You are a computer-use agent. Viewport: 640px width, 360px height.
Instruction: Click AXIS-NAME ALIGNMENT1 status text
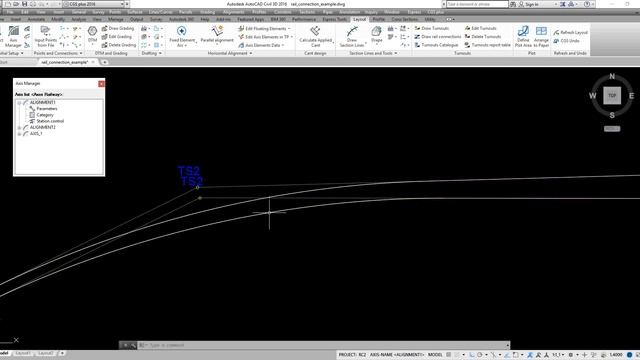(x=397, y=355)
